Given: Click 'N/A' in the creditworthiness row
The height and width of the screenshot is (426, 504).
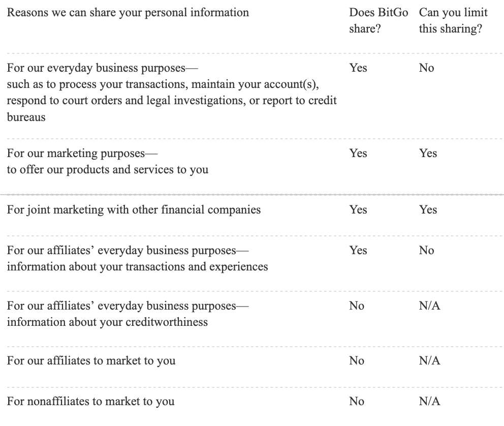Looking at the screenshot, I should 429,306.
